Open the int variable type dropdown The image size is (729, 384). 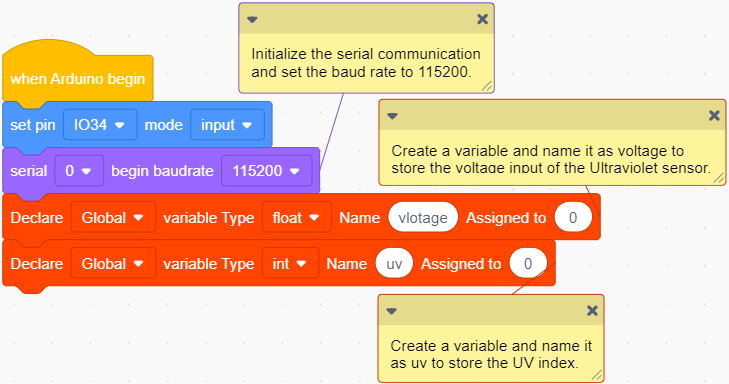pos(290,264)
